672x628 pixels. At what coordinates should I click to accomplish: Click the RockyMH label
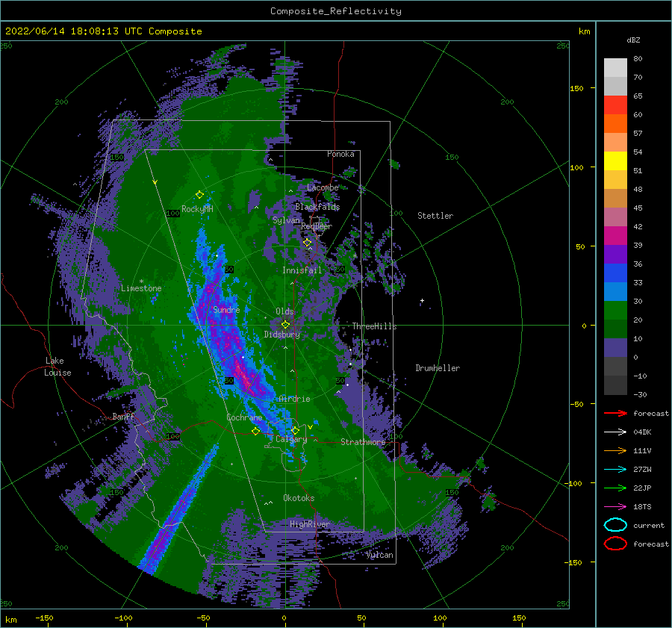pyautogui.click(x=197, y=209)
